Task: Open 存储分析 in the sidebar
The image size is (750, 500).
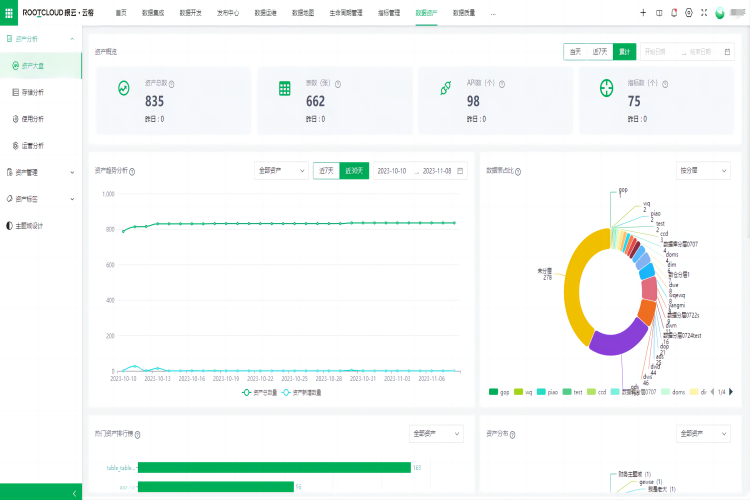Action: pyautogui.click(x=33, y=92)
